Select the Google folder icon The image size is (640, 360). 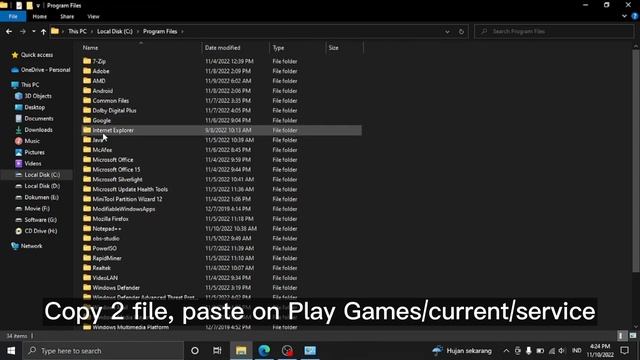[87, 120]
